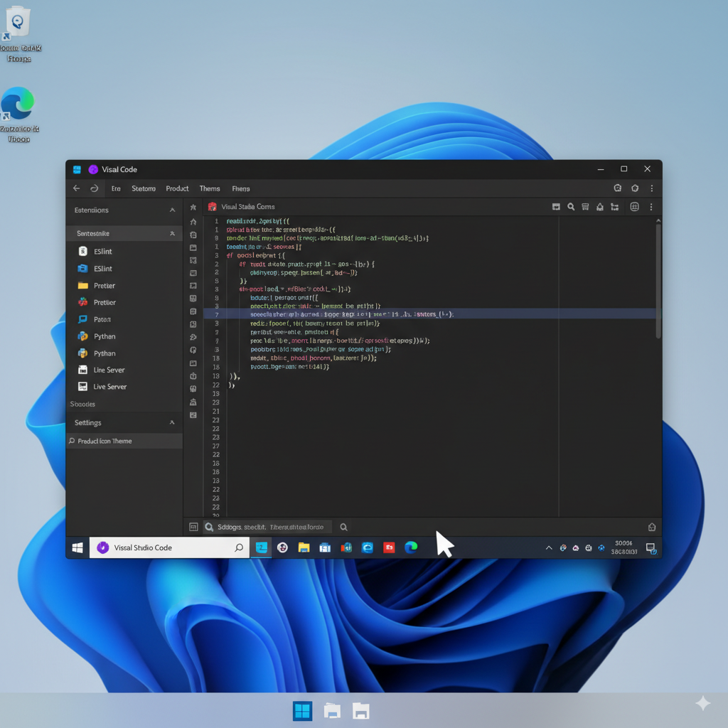The width and height of the screenshot is (728, 728).
Task: Click the red icon on editor tab
Action: tap(212, 207)
